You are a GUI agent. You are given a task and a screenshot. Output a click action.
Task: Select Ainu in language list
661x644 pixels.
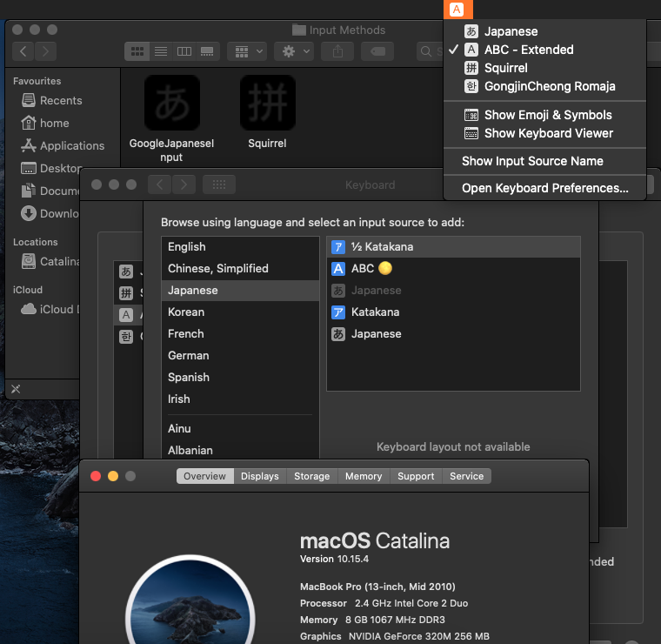[x=240, y=429]
